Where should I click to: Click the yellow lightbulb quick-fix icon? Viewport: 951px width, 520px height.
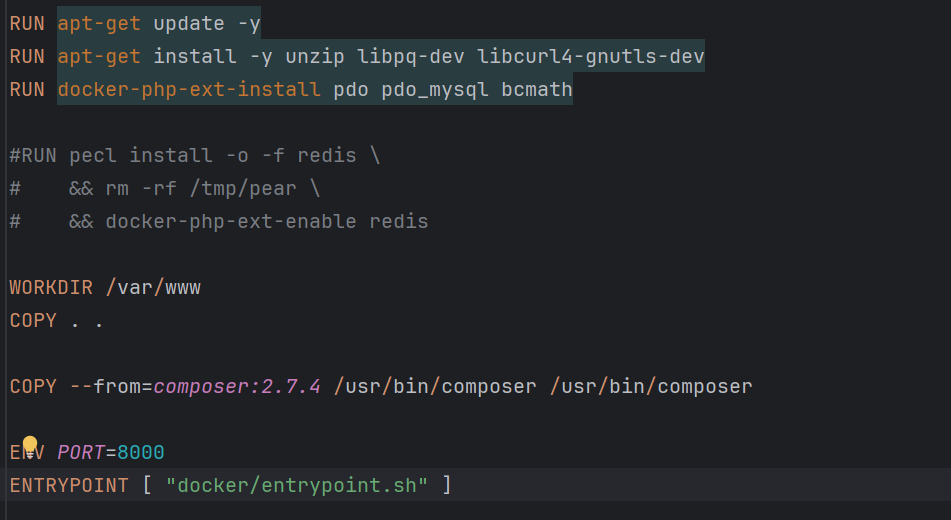click(30, 445)
